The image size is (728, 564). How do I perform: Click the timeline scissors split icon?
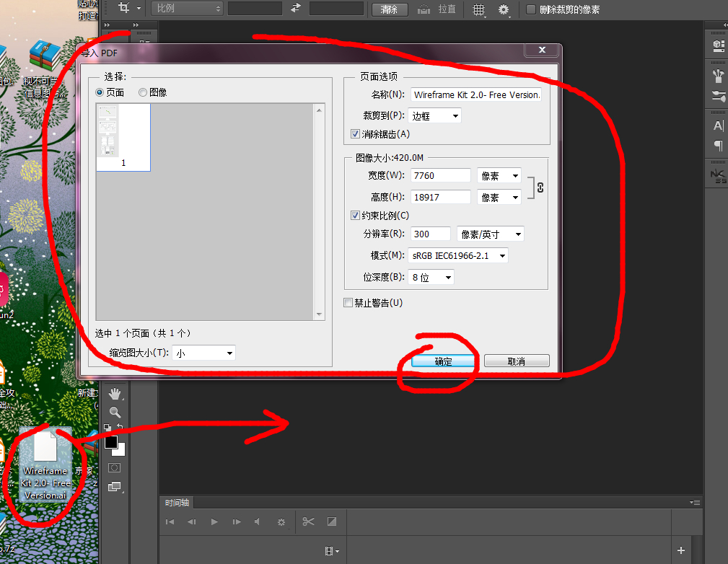click(309, 521)
